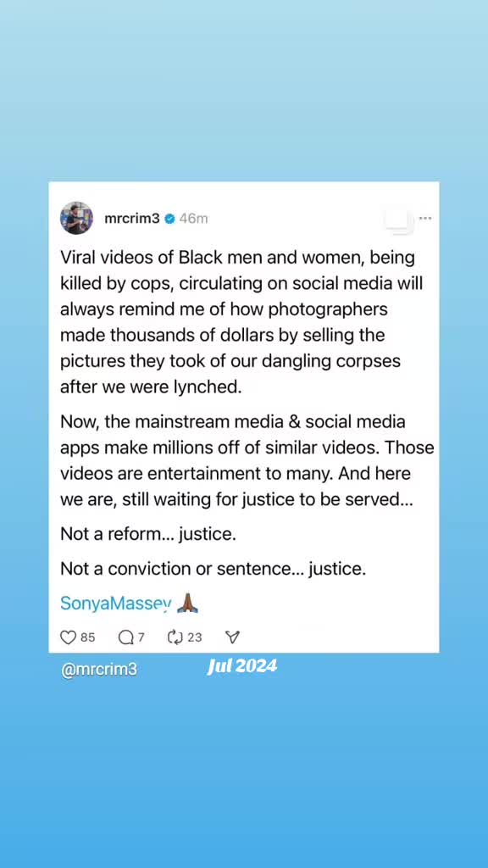Share the post with the paper plane icon

pyautogui.click(x=233, y=637)
